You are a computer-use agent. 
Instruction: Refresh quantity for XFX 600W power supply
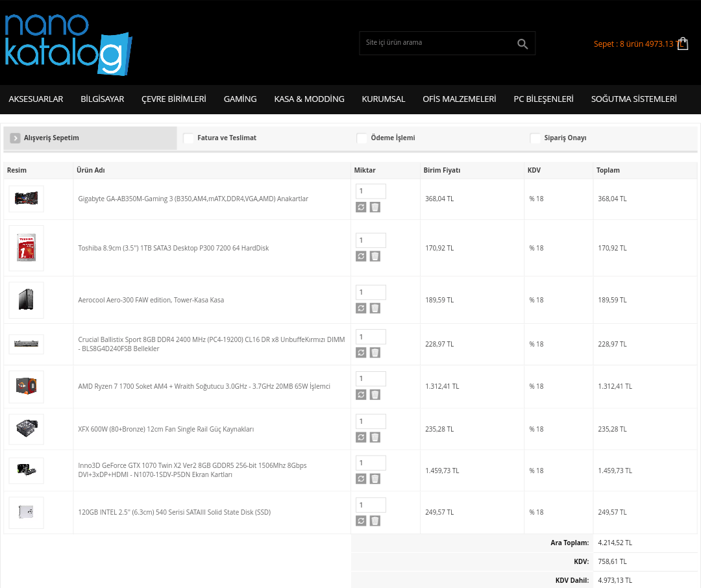(x=362, y=437)
